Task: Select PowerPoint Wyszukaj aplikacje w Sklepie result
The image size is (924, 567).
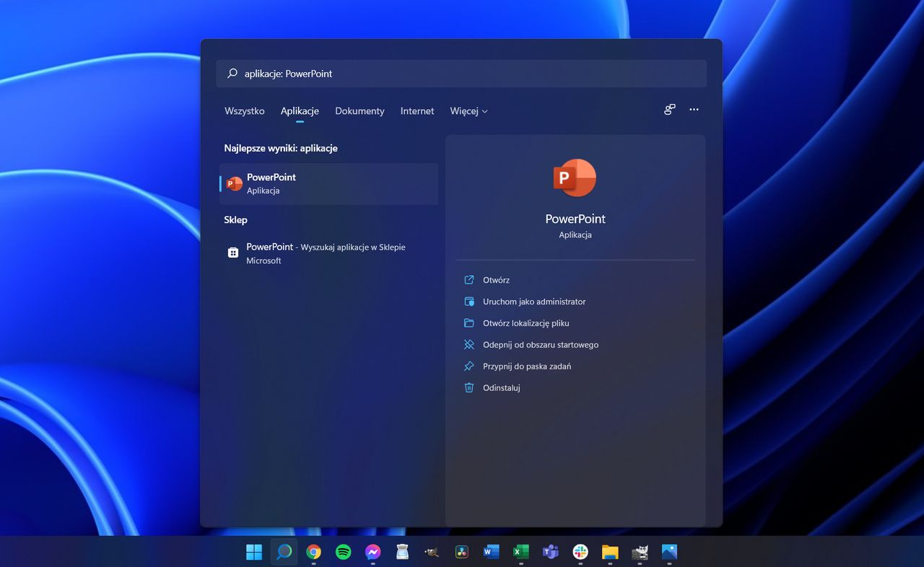Action: [328, 253]
